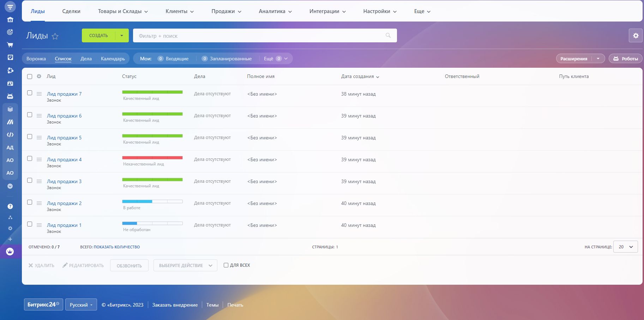
Task: Open the Аналитика menu
Action: (x=275, y=11)
